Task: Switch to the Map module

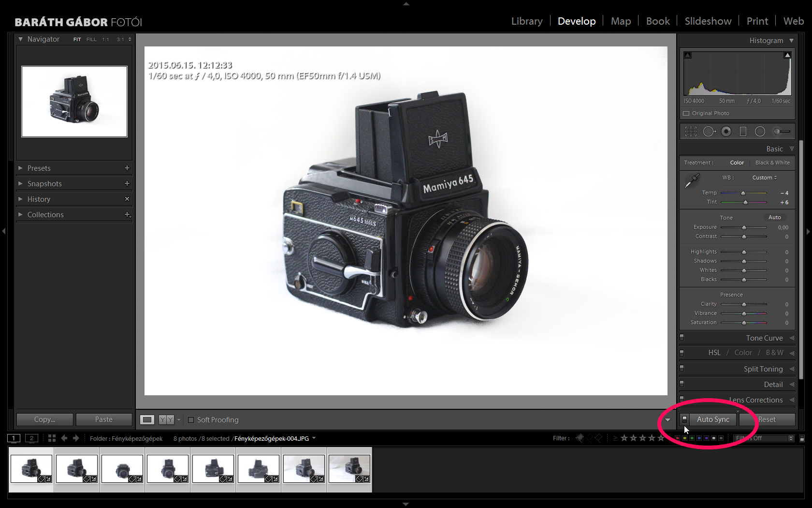Action: tap(621, 21)
